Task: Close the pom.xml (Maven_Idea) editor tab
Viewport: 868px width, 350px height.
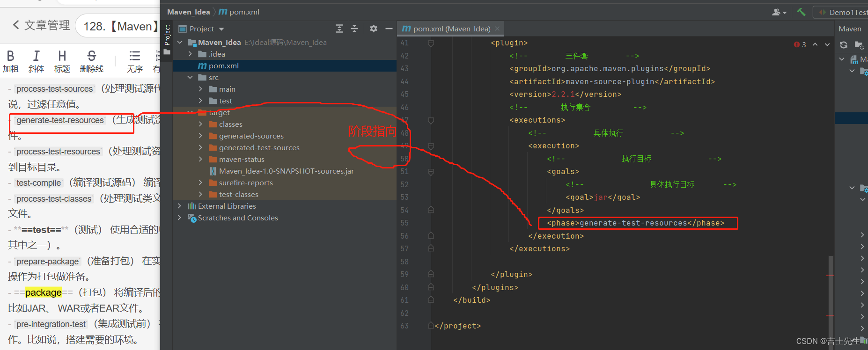Action: 497,29
